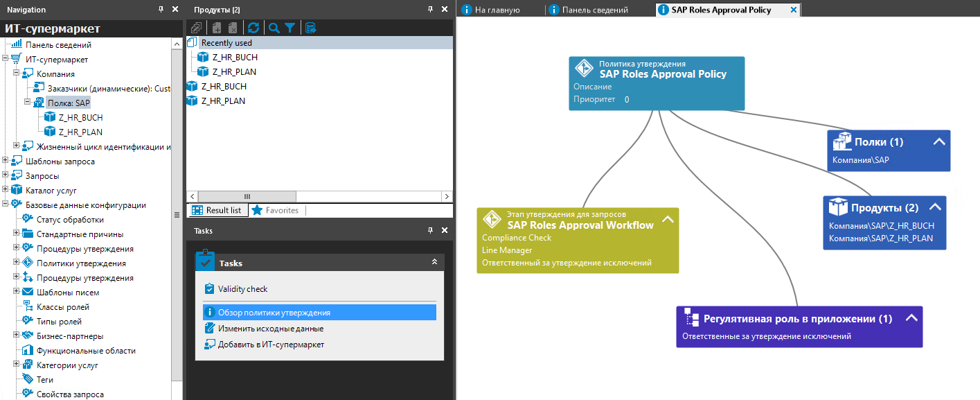The width and height of the screenshot is (980, 400).
Task: Open Политики утверждения in navigation tree
Action: pos(81,263)
